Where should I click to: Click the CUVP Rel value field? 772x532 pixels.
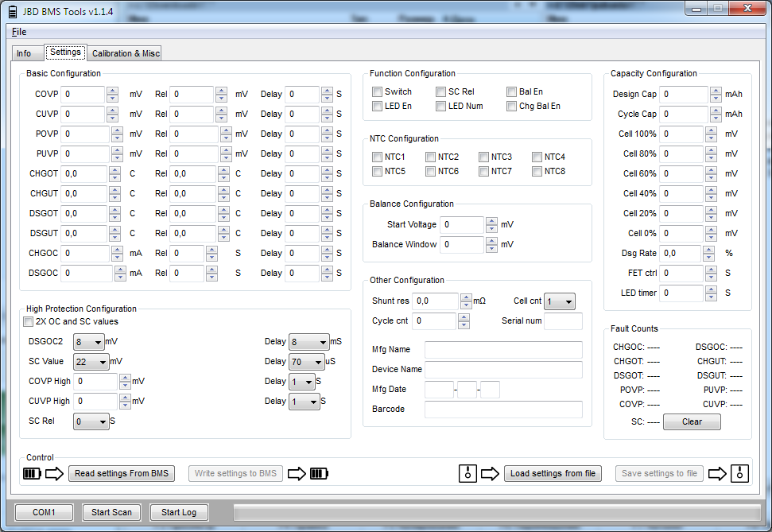coord(192,114)
